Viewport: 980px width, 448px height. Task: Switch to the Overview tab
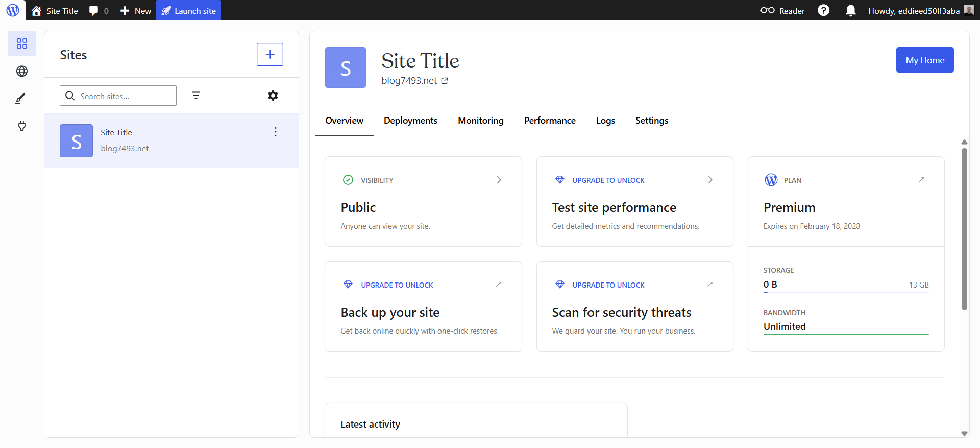[x=344, y=121]
